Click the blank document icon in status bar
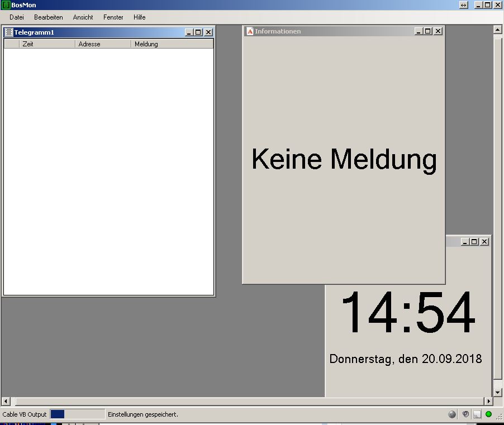The width and height of the screenshot is (504, 425). [x=477, y=414]
